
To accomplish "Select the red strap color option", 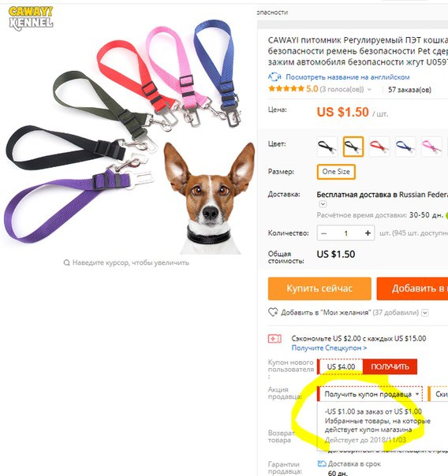I will [379, 147].
